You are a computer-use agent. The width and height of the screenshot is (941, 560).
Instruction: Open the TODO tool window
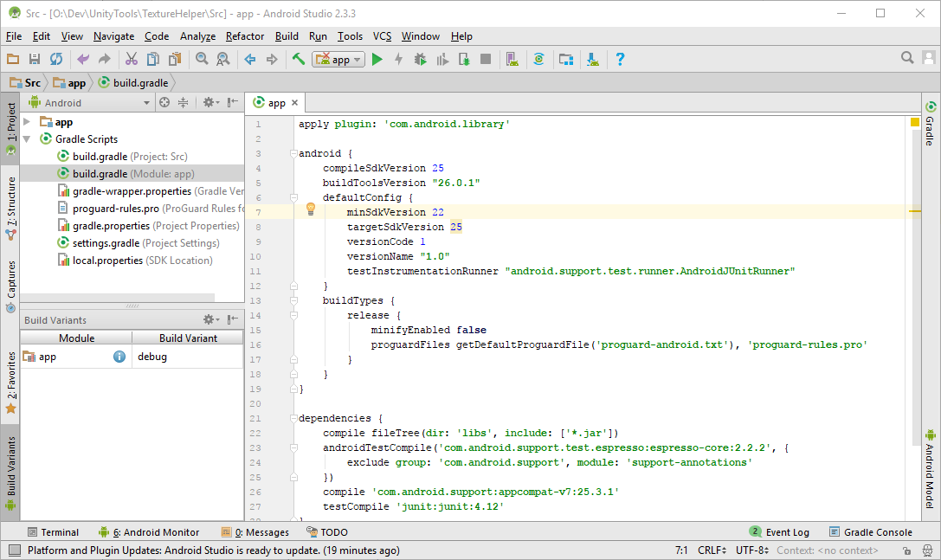(328, 532)
